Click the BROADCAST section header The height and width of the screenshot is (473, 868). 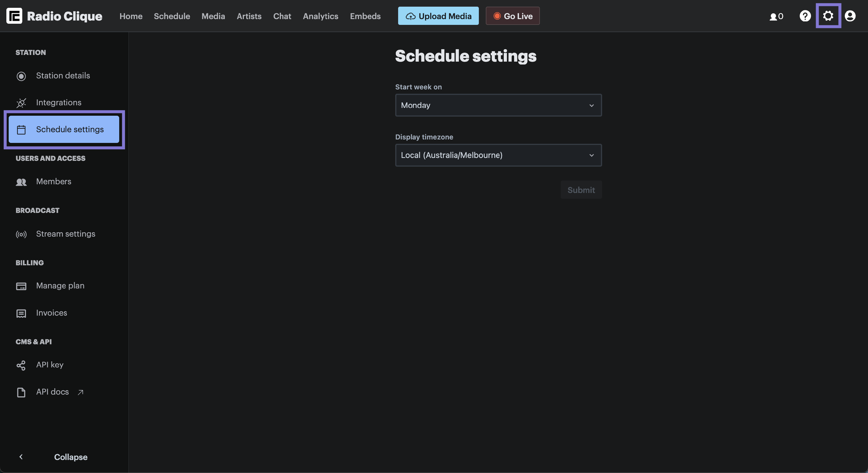click(37, 211)
